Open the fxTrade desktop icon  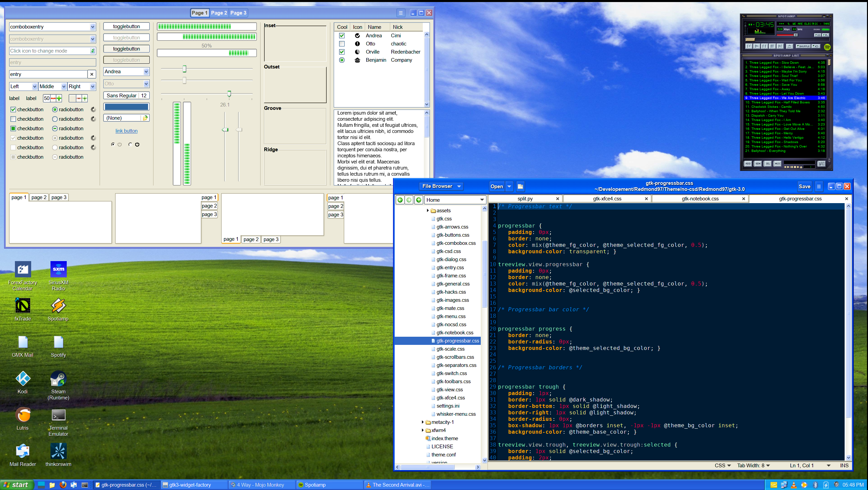23,309
